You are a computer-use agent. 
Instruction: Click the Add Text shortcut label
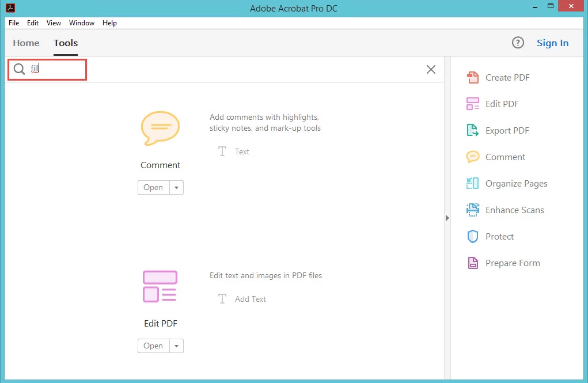[x=250, y=299]
